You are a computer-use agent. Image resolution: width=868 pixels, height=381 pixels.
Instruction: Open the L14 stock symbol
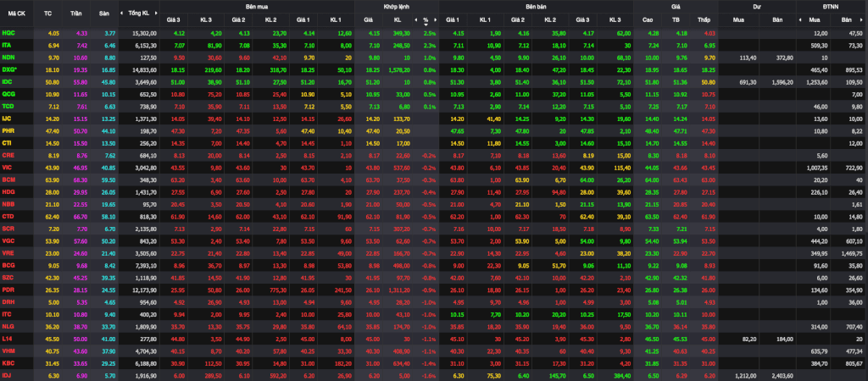click(x=7, y=339)
